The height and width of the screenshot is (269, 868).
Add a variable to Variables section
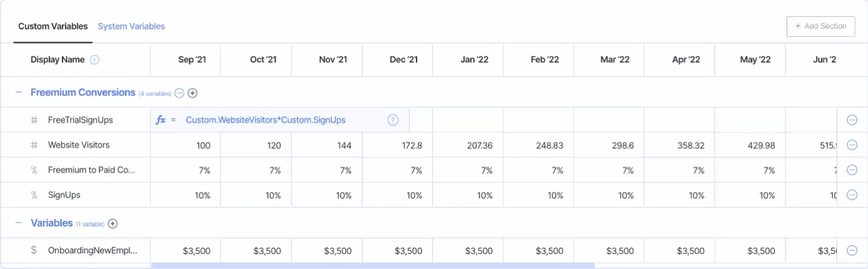click(113, 223)
